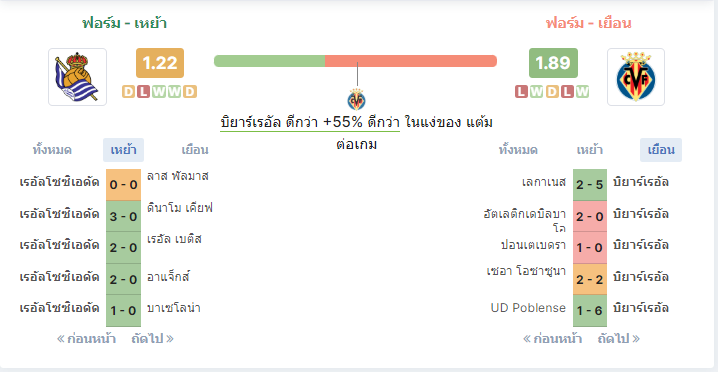Select เหย้า tab in home form section
This screenshot has width=718, height=372.
tap(124, 150)
